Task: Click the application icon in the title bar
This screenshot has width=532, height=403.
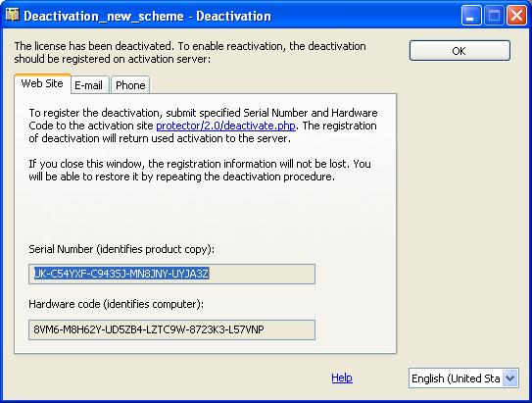Action: (12, 15)
